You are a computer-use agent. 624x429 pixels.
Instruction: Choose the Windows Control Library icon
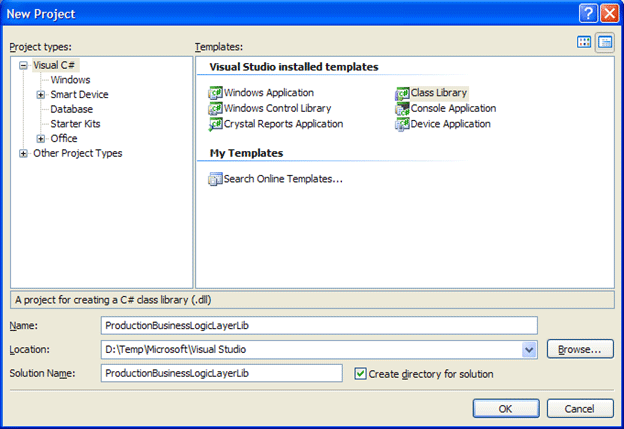coord(215,108)
